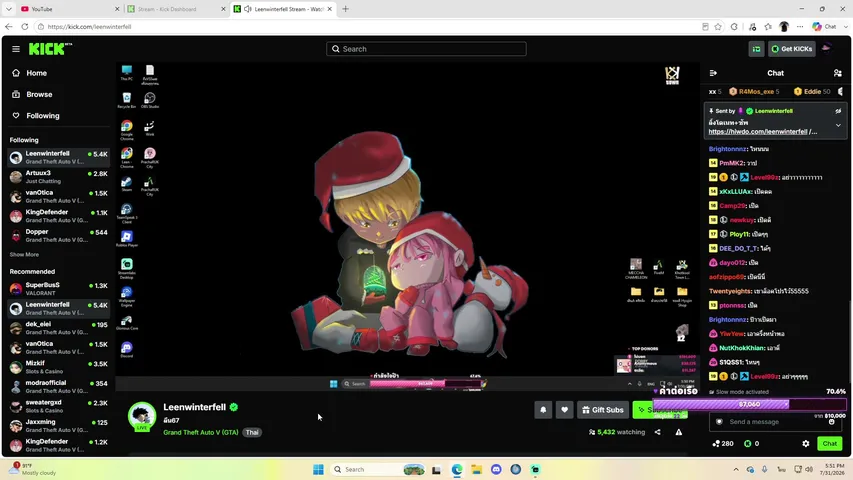Open KICKs balance showing 0

tap(751, 444)
